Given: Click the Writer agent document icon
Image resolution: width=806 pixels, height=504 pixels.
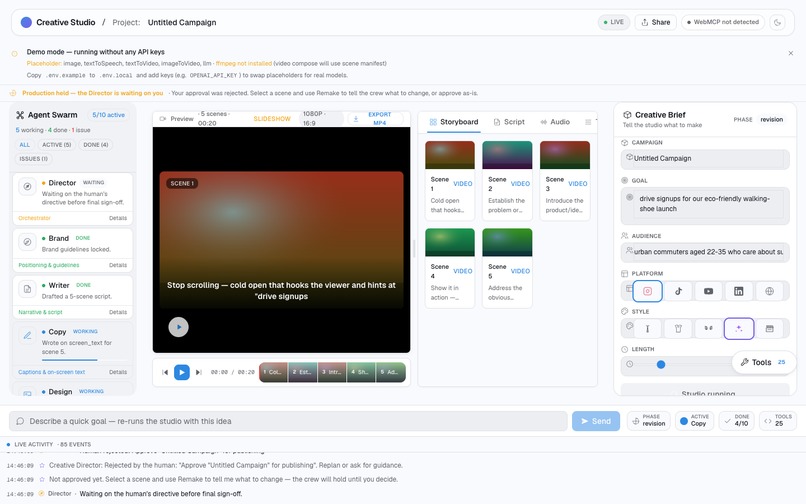Looking at the screenshot, I should click(27, 289).
